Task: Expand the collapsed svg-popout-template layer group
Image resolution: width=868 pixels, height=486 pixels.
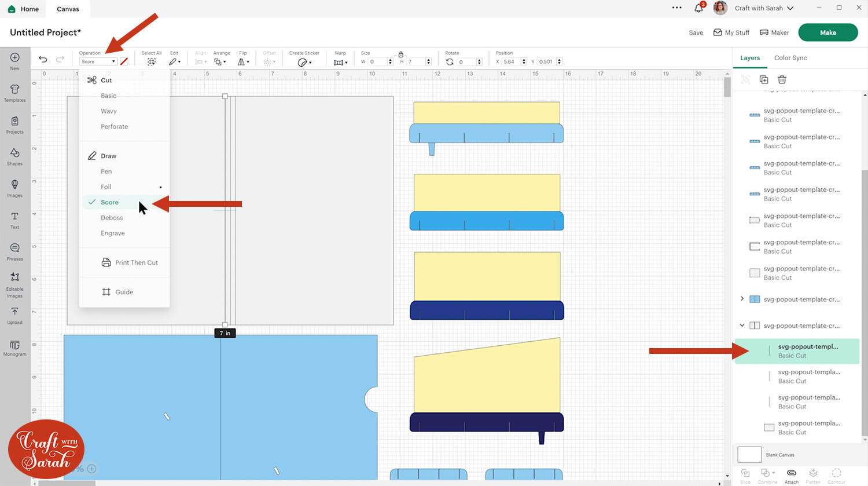Action: pos(742,299)
